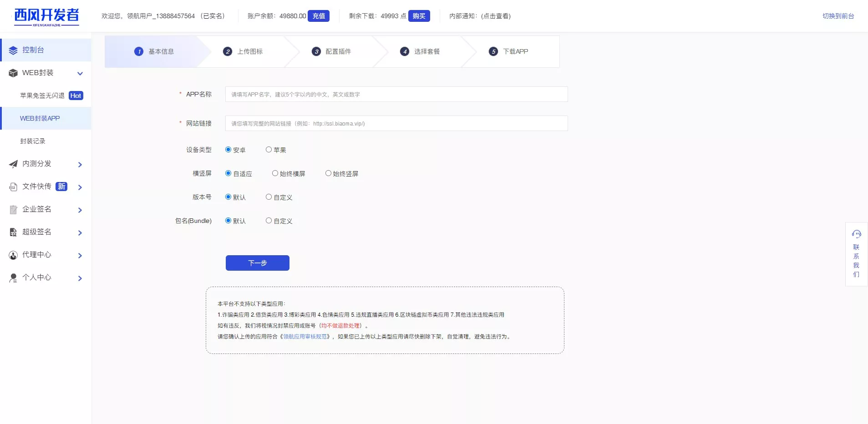Expand the 个人中心 submenu arrow
Viewport: 868px width, 424px height.
80,278
